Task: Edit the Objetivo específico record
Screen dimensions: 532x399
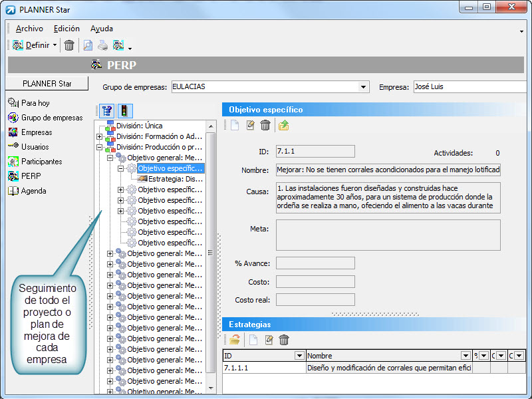Action: pyautogui.click(x=250, y=125)
